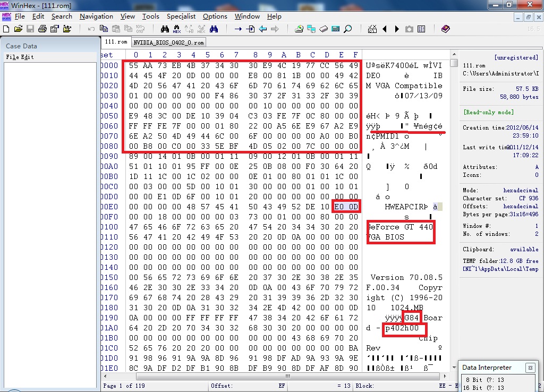The width and height of the screenshot is (544, 392).
Task: Click the Open file folder icon
Action: tap(18, 29)
